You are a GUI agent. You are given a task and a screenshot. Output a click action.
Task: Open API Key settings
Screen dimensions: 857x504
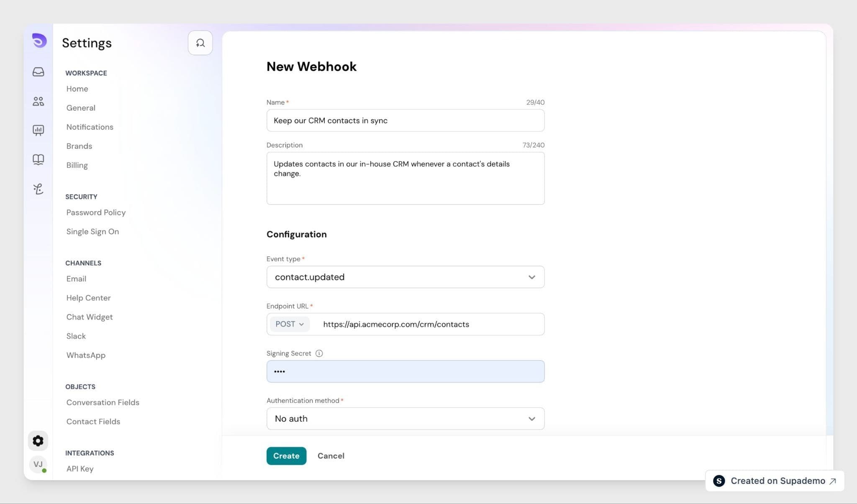click(x=80, y=469)
